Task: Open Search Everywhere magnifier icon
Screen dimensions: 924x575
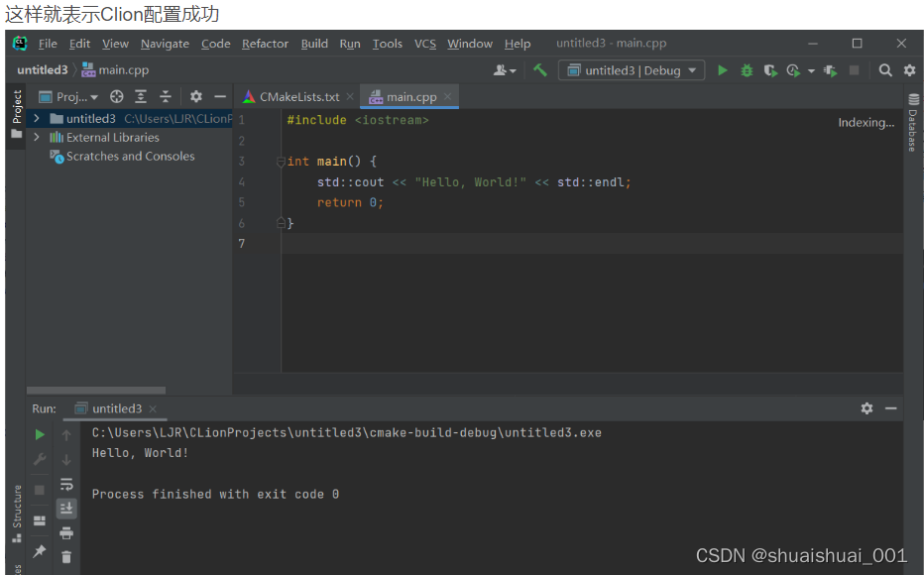Action: tap(885, 70)
